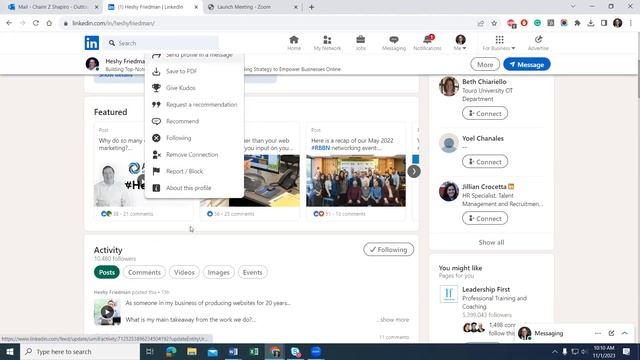The height and width of the screenshot is (360, 640).
Task: Click the Give Kudos trophy icon
Action: click(x=156, y=88)
